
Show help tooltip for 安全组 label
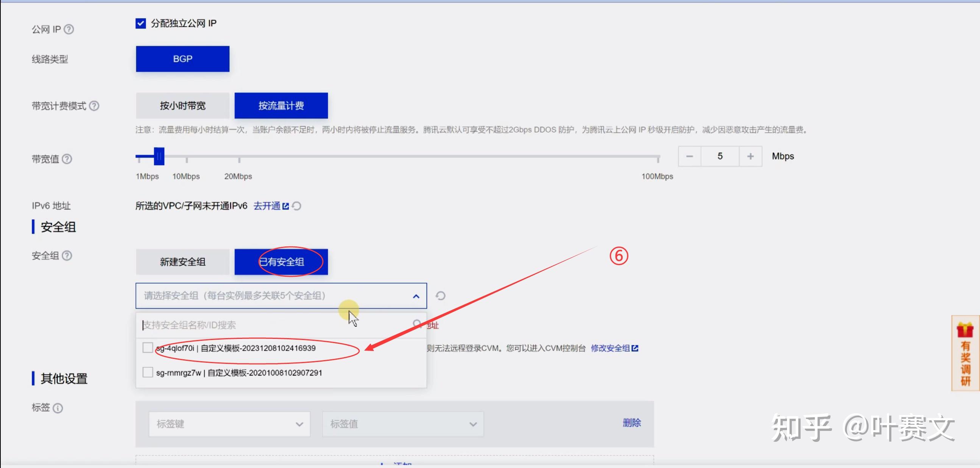coord(67,255)
